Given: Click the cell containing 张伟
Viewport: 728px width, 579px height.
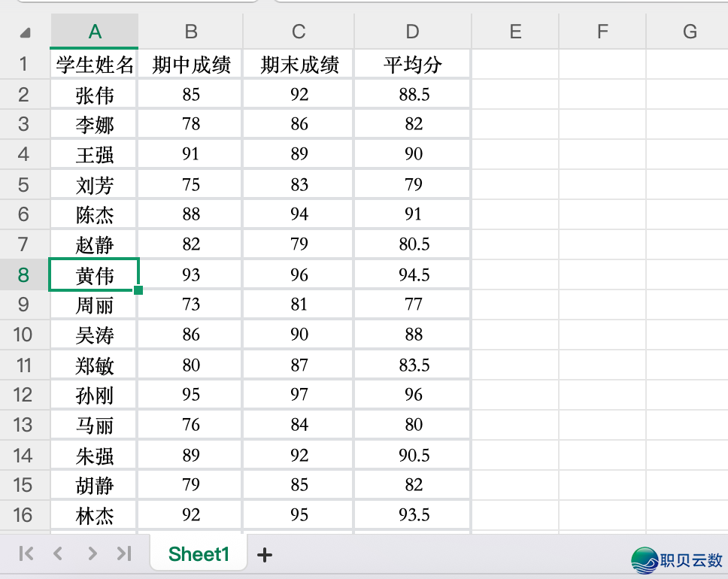Looking at the screenshot, I should point(94,94).
